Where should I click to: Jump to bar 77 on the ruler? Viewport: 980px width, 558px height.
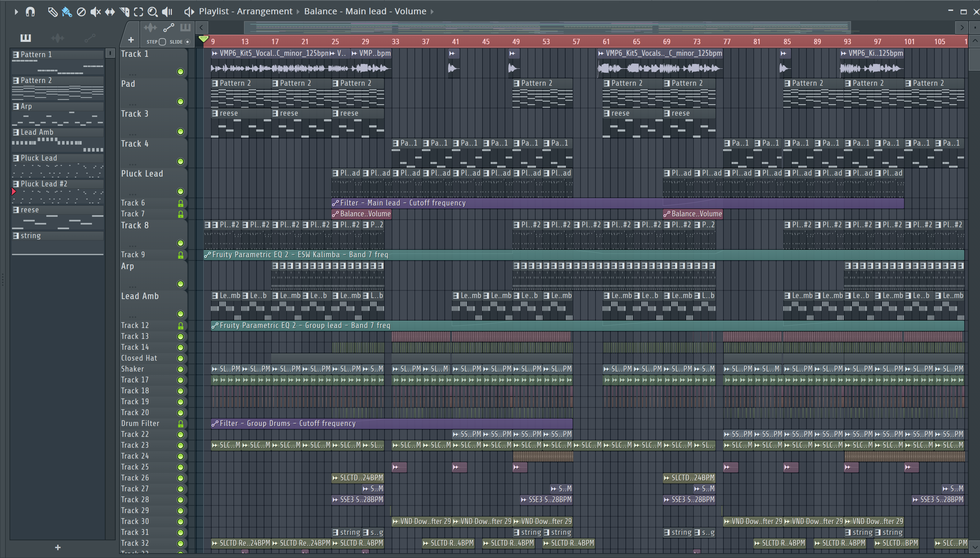pyautogui.click(x=727, y=42)
